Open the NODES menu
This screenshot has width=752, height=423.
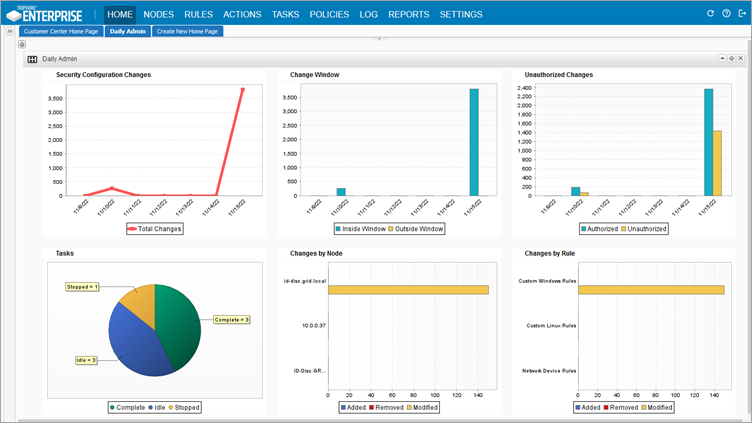[x=158, y=15]
